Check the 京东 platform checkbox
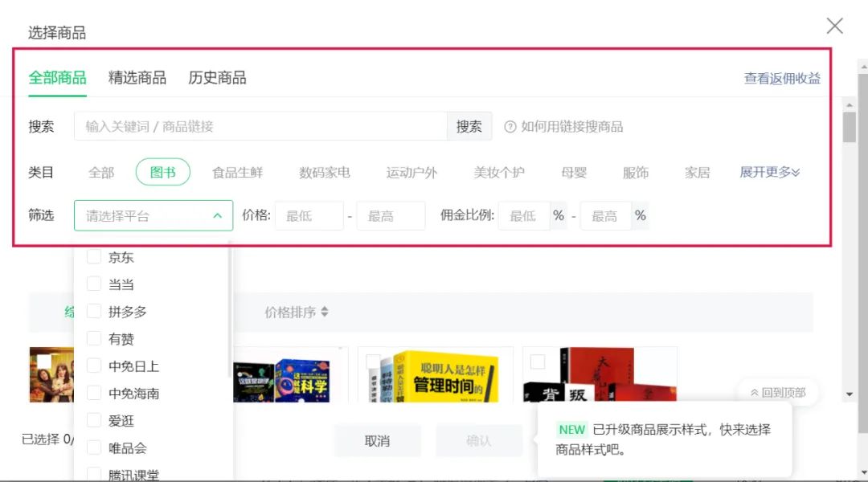The width and height of the screenshot is (868, 482). click(x=94, y=257)
